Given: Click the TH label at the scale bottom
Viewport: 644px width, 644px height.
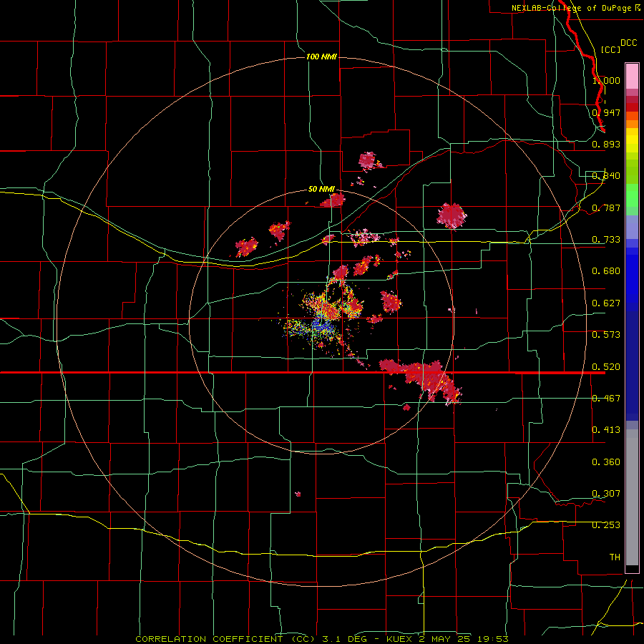Looking at the screenshot, I should [615, 557].
